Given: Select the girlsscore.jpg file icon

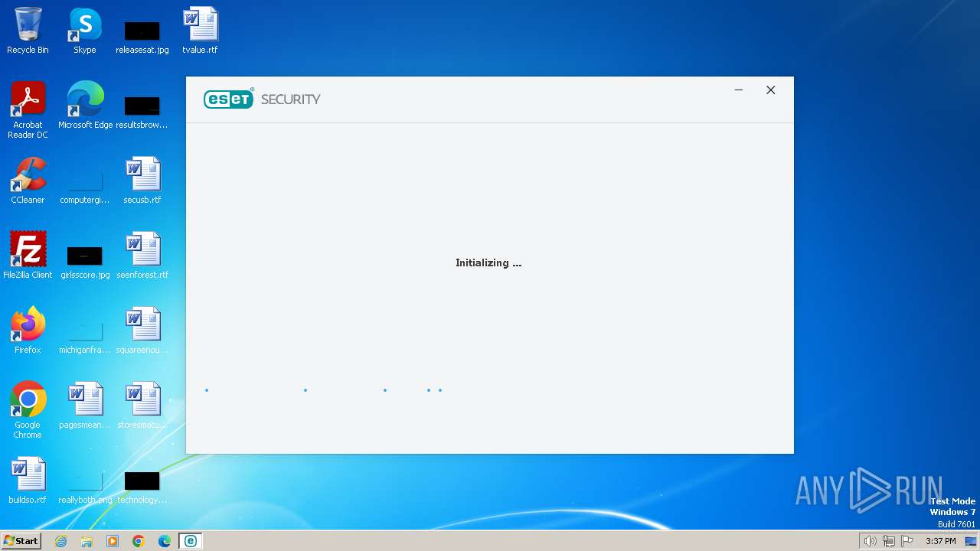Looking at the screenshot, I should (x=85, y=262).
